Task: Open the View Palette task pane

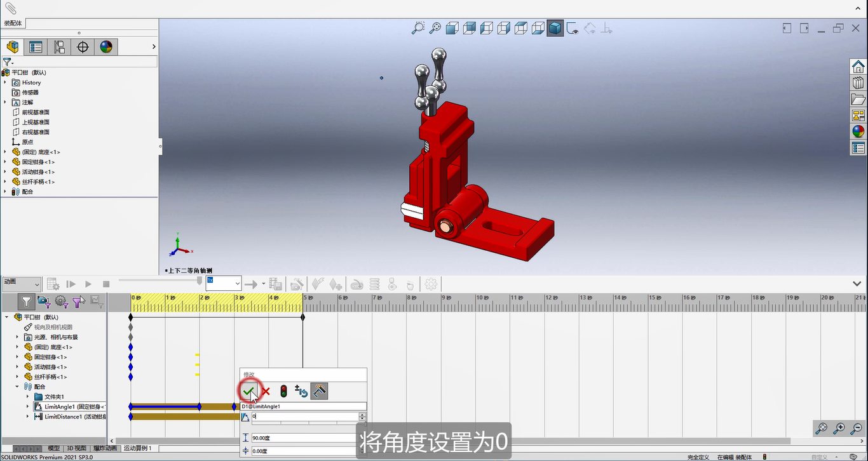Action: coord(858,116)
